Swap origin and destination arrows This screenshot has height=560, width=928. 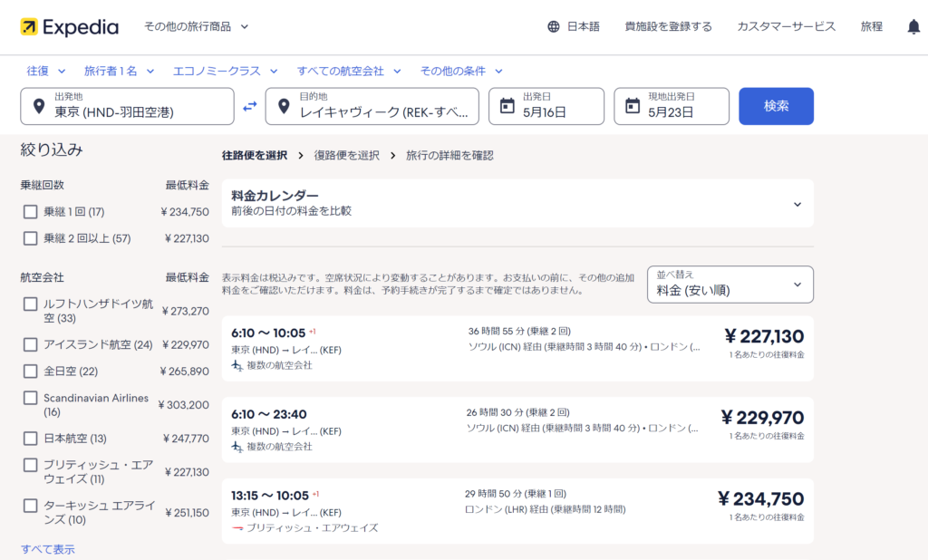(250, 106)
